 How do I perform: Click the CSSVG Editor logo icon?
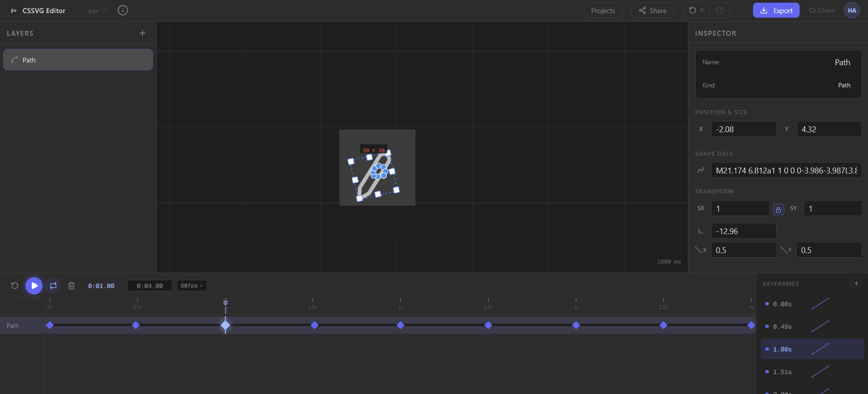14,10
